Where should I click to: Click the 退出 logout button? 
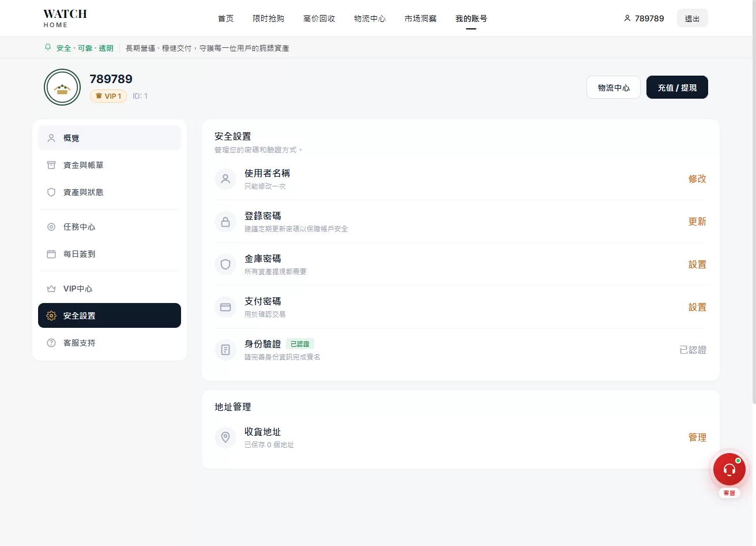click(693, 18)
